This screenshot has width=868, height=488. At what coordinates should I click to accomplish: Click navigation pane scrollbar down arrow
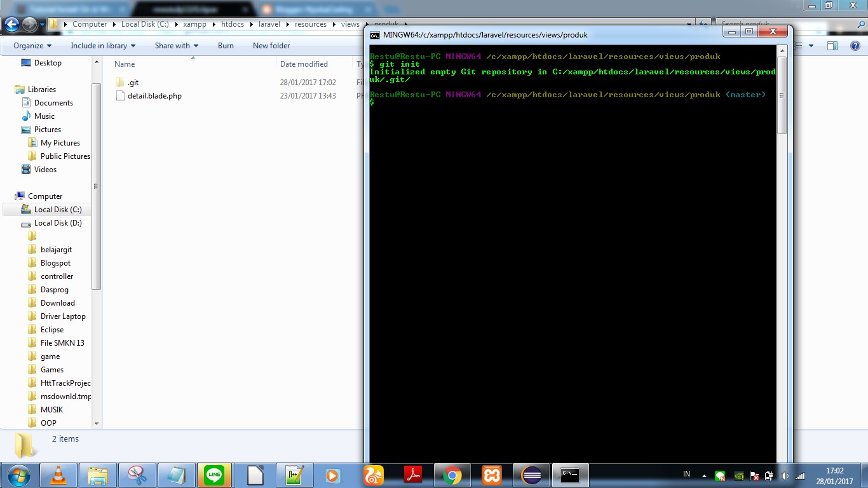tap(97, 423)
